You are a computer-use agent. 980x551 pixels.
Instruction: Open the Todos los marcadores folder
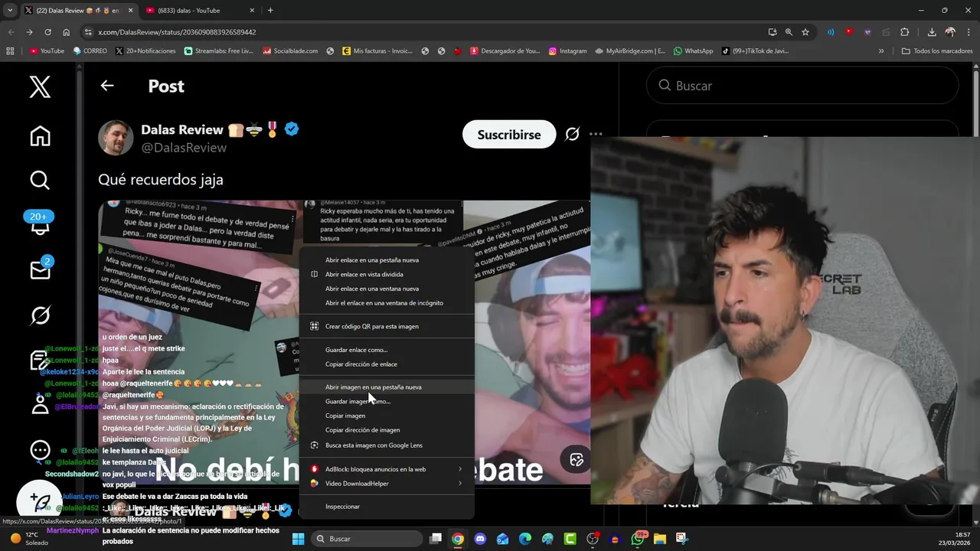pyautogui.click(x=937, y=51)
